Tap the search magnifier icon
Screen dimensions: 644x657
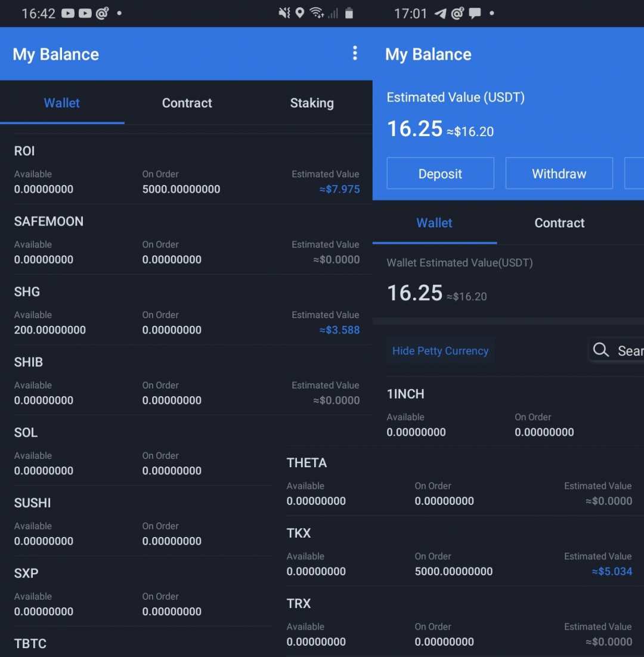[x=601, y=350]
